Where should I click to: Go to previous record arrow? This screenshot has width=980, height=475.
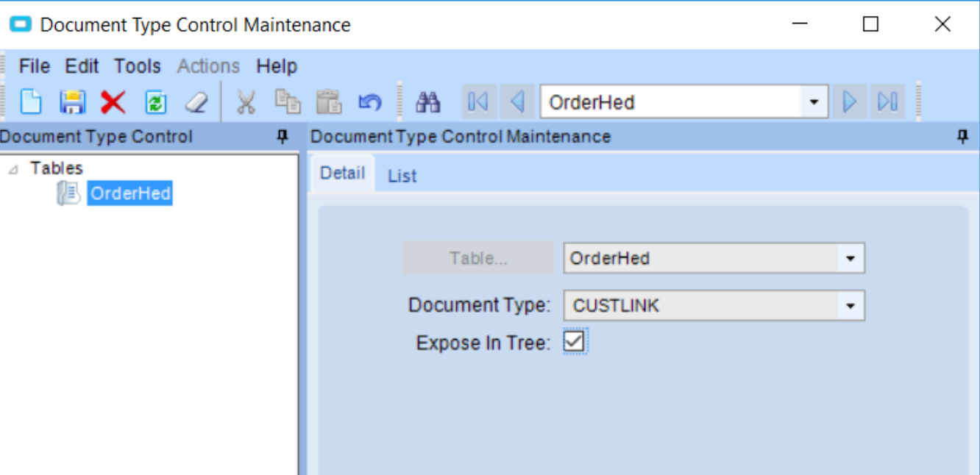point(517,101)
